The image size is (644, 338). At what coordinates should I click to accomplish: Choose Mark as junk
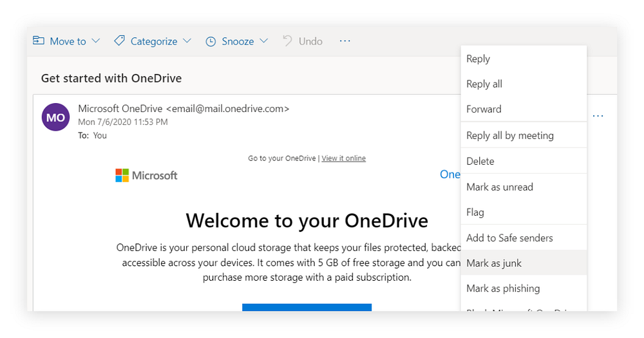tap(524, 263)
